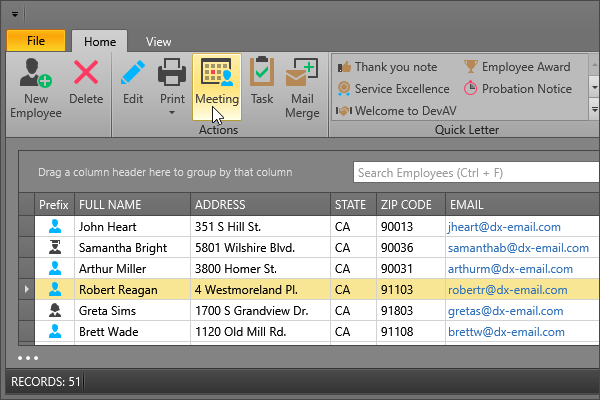The image size is (600, 400).
Task: Click the zip code cell 90036
Action: (x=411, y=248)
